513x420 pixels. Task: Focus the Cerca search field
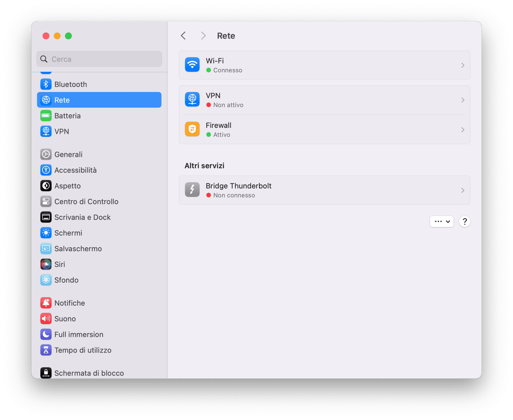click(x=99, y=59)
